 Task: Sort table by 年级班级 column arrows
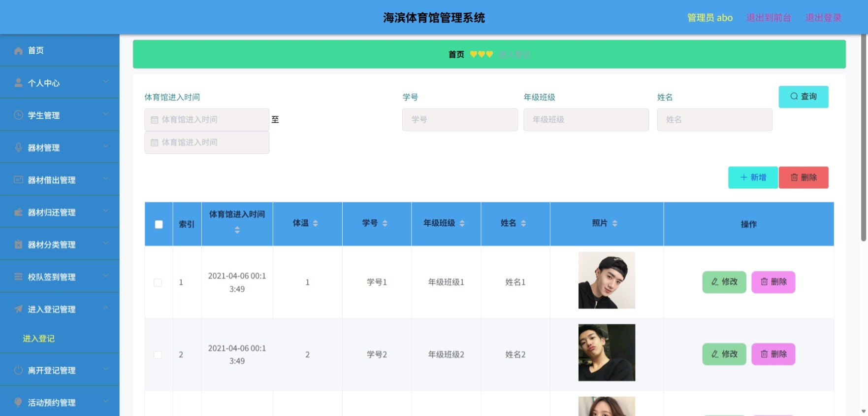pos(462,223)
